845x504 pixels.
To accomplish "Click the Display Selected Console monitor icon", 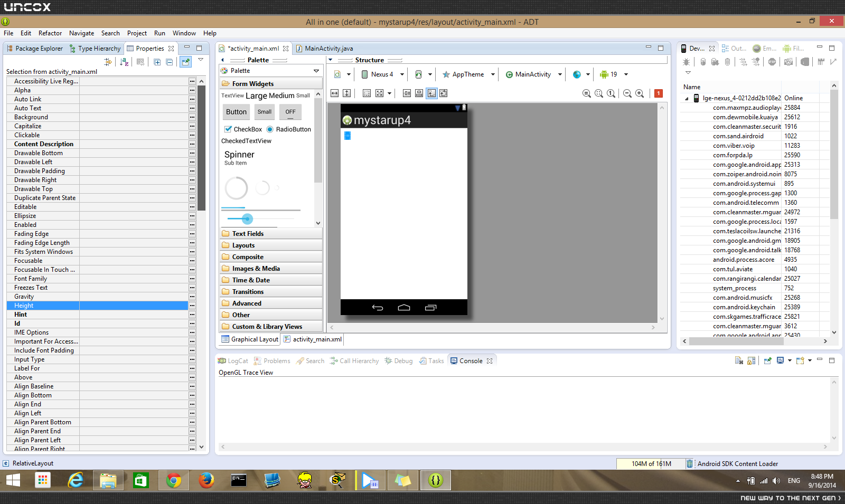I will pyautogui.click(x=780, y=361).
